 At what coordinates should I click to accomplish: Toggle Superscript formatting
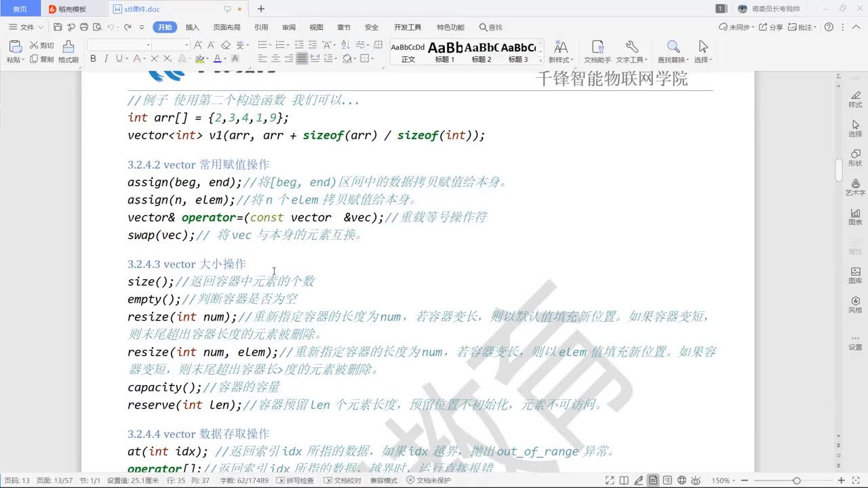coord(155,59)
